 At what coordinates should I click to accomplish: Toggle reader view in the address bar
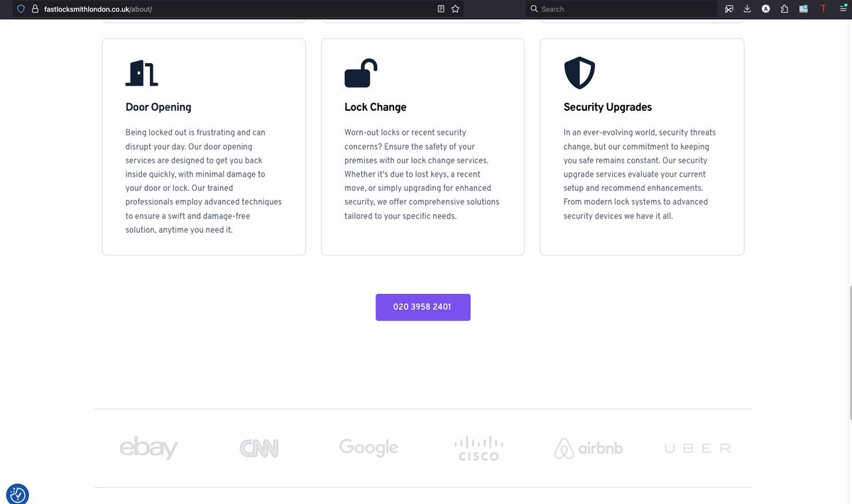point(441,9)
